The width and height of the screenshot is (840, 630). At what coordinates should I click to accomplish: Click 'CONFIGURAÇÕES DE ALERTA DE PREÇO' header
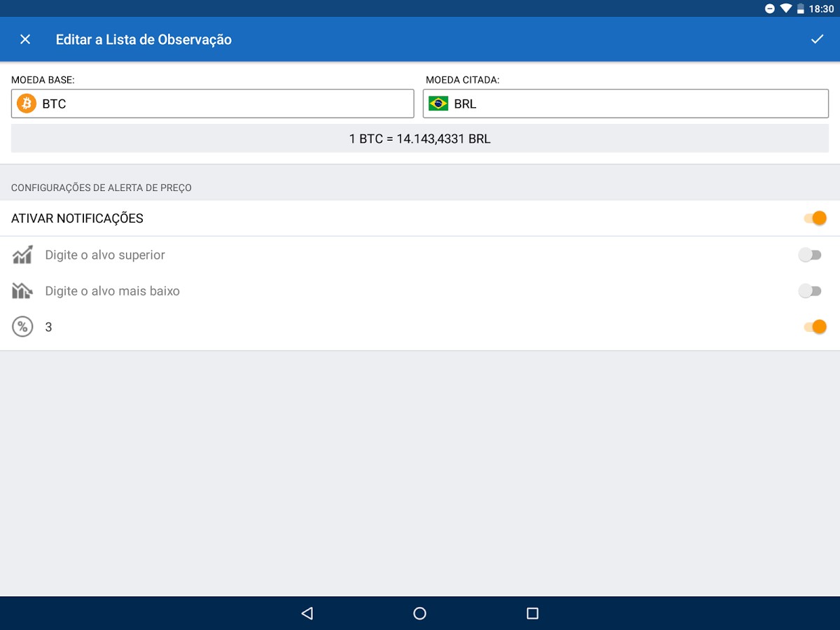point(101,188)
